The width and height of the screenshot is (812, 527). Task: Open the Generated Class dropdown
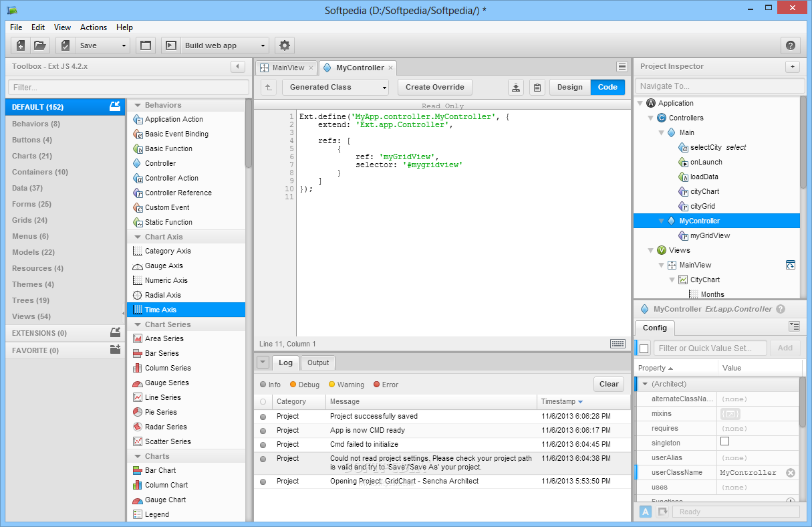335,87
